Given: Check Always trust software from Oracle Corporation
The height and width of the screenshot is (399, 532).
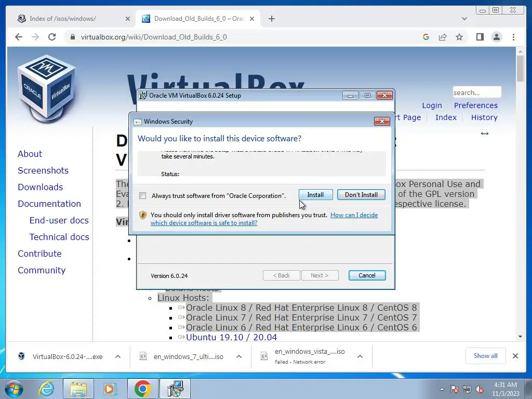Looking at the screenshot, I should click(143, 196).
